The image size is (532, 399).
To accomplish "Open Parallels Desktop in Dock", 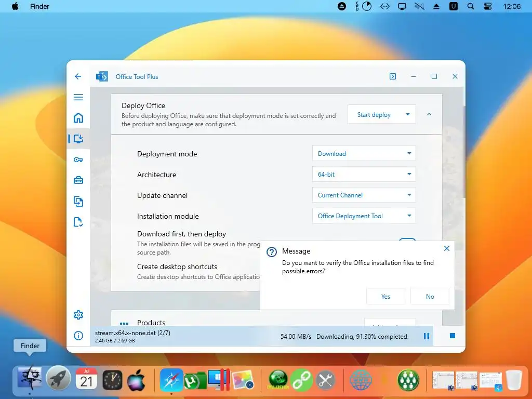I will click(219, 379).
